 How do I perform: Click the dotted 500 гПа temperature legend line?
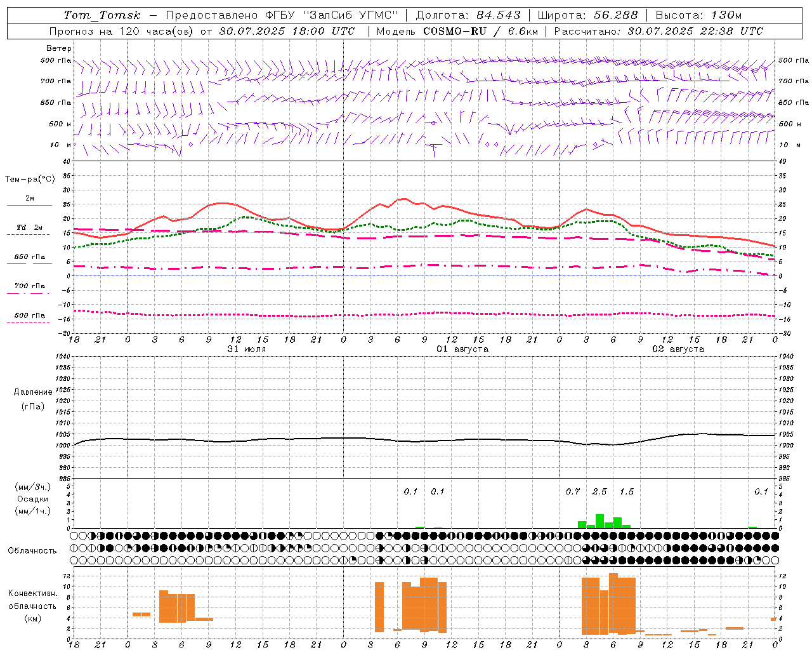tap(28, 323)
